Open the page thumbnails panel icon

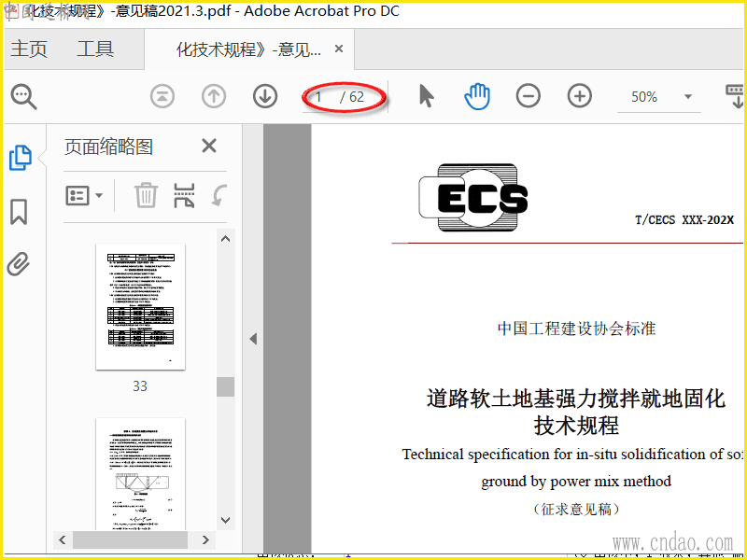coord(20,158)
